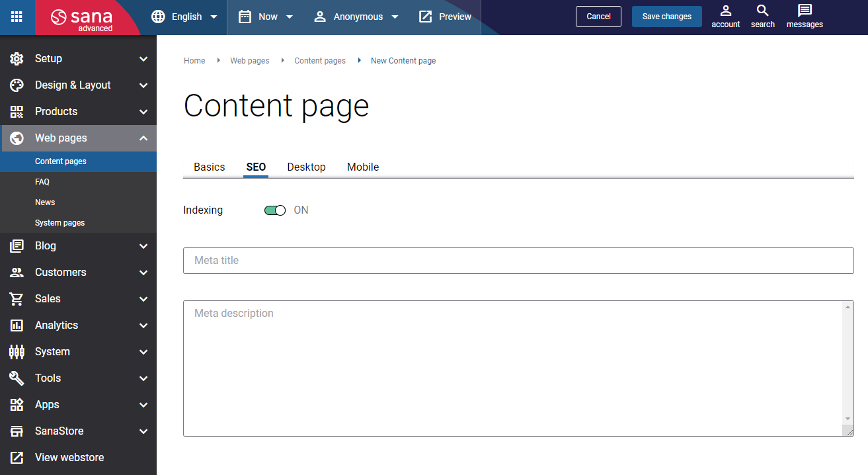Expand the Setup menu chevron

pos(143,59)
